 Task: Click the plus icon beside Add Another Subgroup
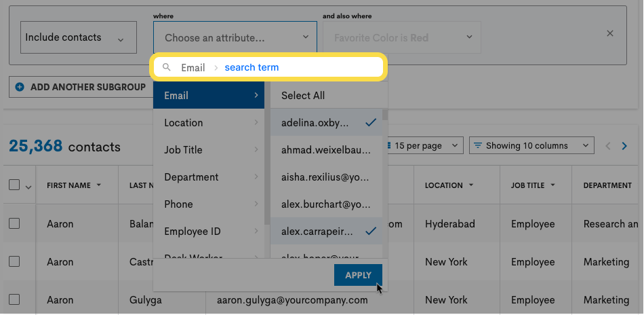(x=19, y=87)
